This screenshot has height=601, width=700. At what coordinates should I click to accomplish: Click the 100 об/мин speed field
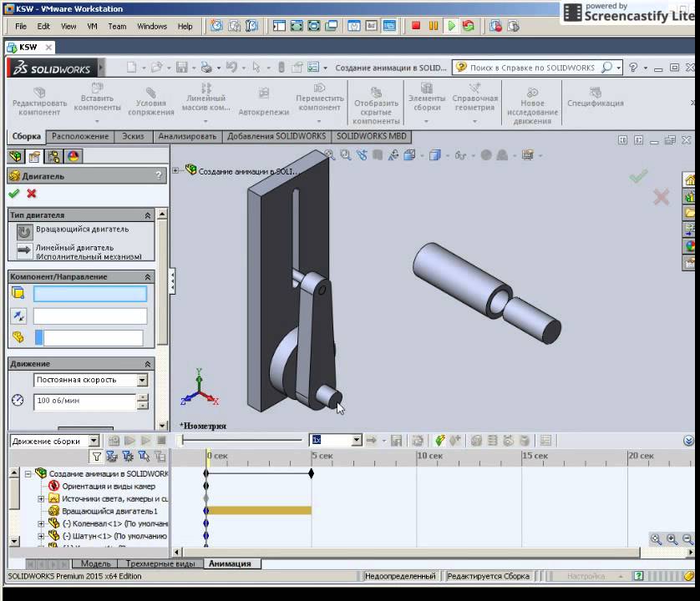coord(84,402)
